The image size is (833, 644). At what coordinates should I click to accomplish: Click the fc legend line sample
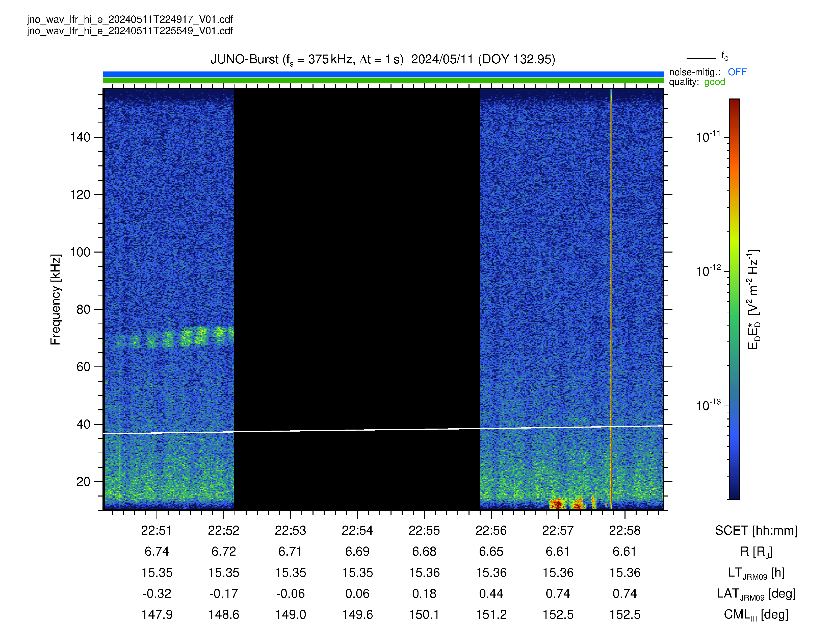(701, 58)
